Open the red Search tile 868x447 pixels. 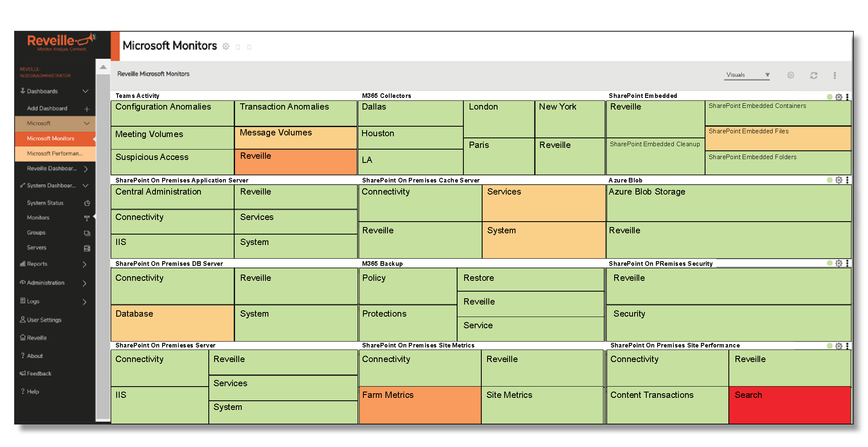point(790,405)
